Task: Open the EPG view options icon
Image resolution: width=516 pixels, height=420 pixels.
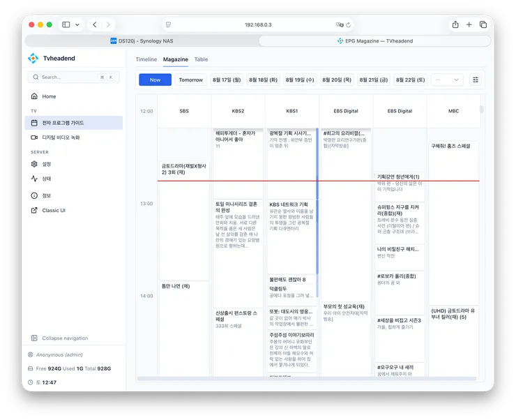Action: tap(476, 80)
